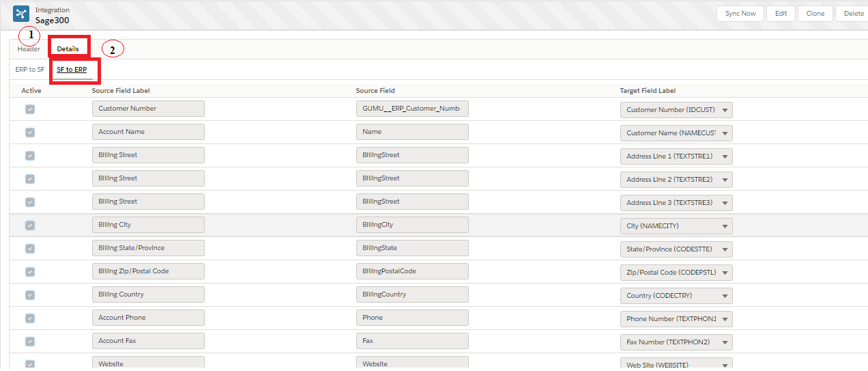Viewport: 868px width, 371px height.
Task: Toggle Active checkbox for Billing Zip/Postal Code row
Action: (30, 271)
